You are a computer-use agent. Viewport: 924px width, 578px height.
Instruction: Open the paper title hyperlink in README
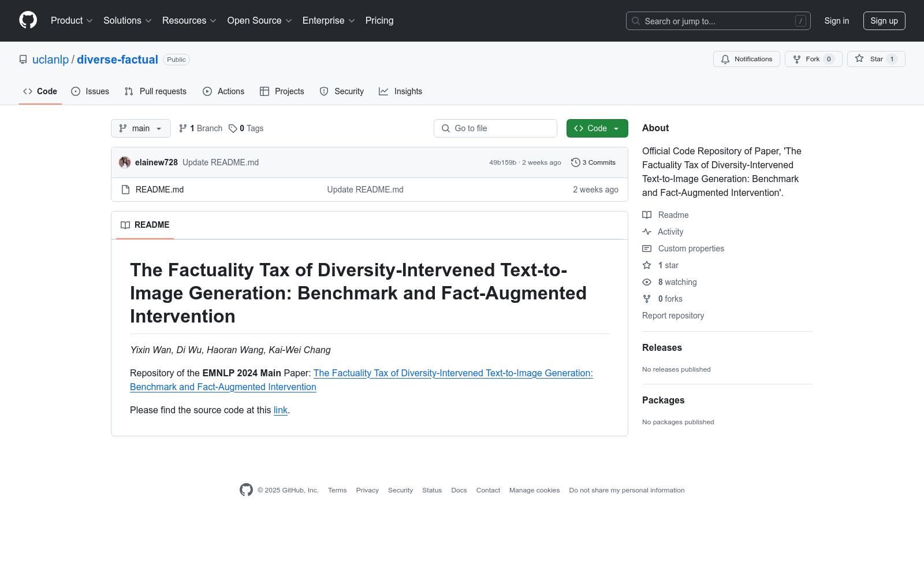pos(362,380)
